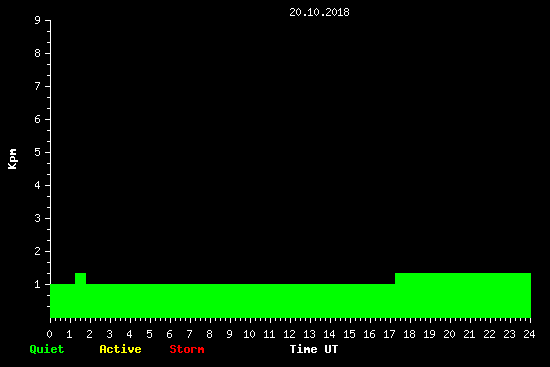Click the Kp value 9 axis label
Image resolution: width=550 pixels, height=367 pixels.
pos(38,20)
